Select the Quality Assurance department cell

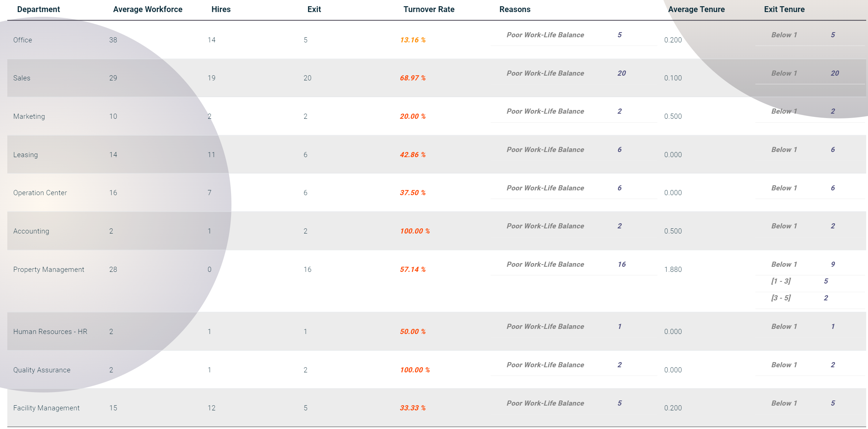(x=42, y=370)
